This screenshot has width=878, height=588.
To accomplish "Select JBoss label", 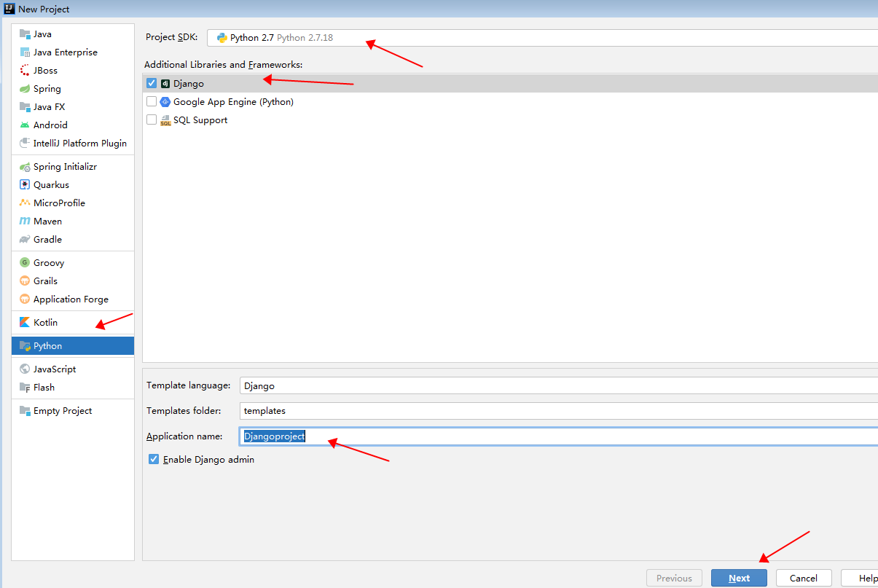I will (x=45, y=71).
